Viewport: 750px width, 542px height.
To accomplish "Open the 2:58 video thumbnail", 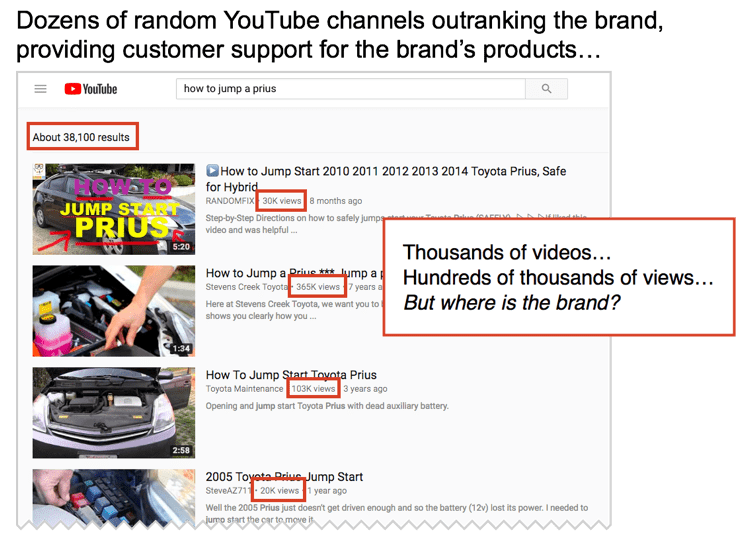I will (114, 413).
